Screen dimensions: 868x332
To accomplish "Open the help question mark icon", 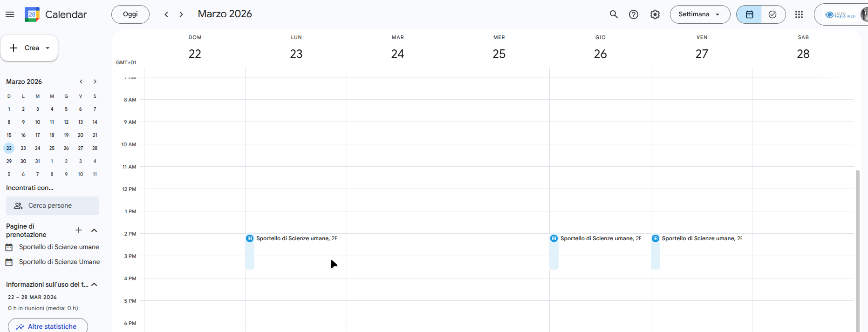I will point(634,14).
